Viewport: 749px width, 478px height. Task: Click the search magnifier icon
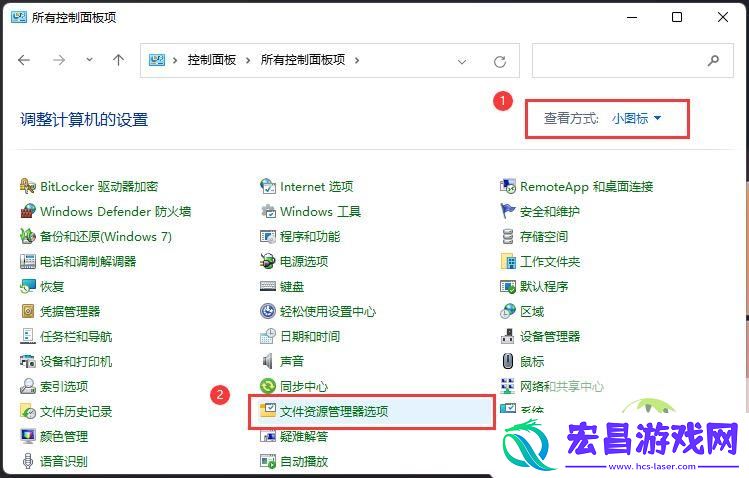[x=713, y=60]
